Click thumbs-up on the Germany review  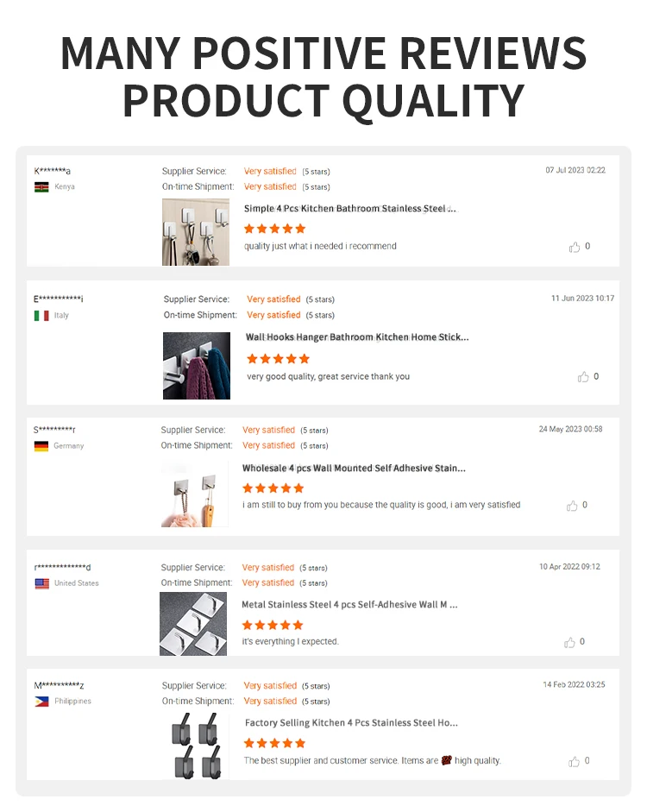(572, 505)
